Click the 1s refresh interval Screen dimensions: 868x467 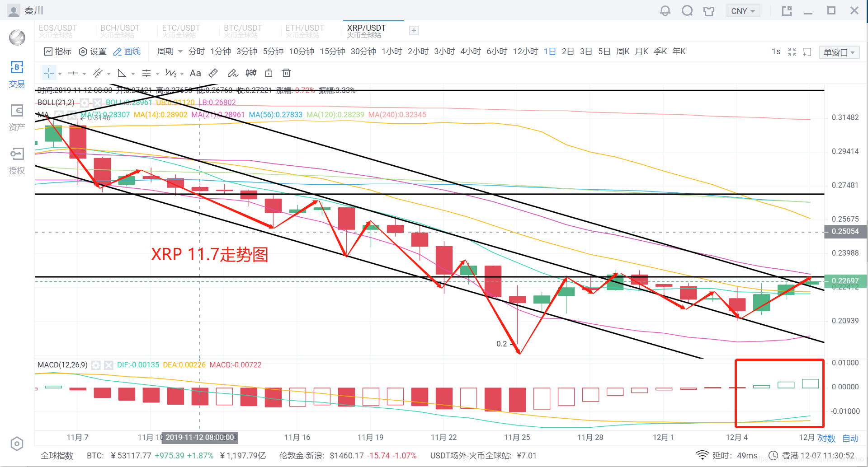776,51
